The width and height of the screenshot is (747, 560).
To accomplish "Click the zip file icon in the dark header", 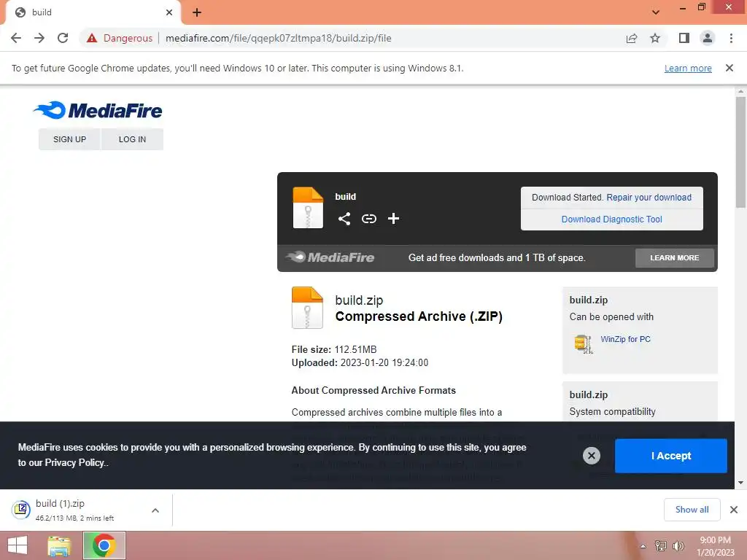I will click(x=308, y=208).
